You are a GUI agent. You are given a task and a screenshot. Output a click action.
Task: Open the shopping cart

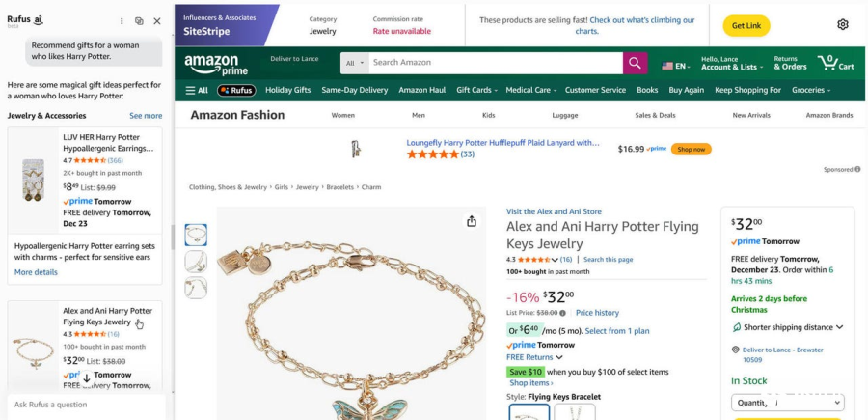coord(836,64)
